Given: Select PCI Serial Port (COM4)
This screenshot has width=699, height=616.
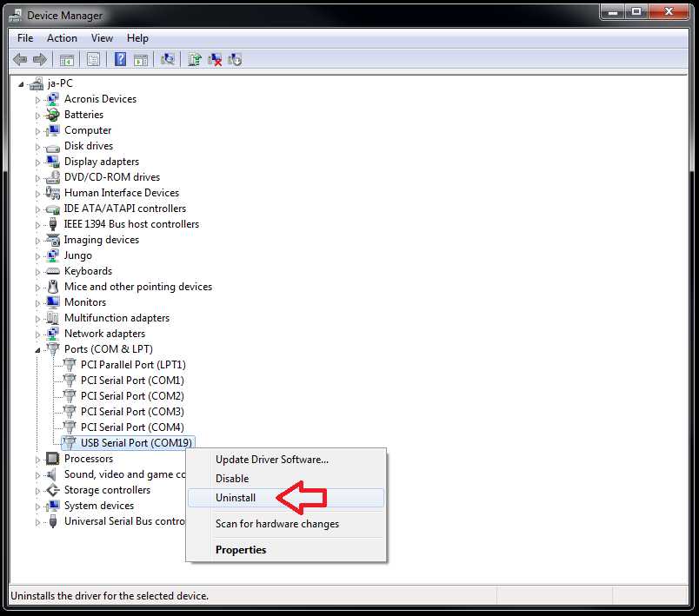Looking at the screenshot, I should pos(132,427).
